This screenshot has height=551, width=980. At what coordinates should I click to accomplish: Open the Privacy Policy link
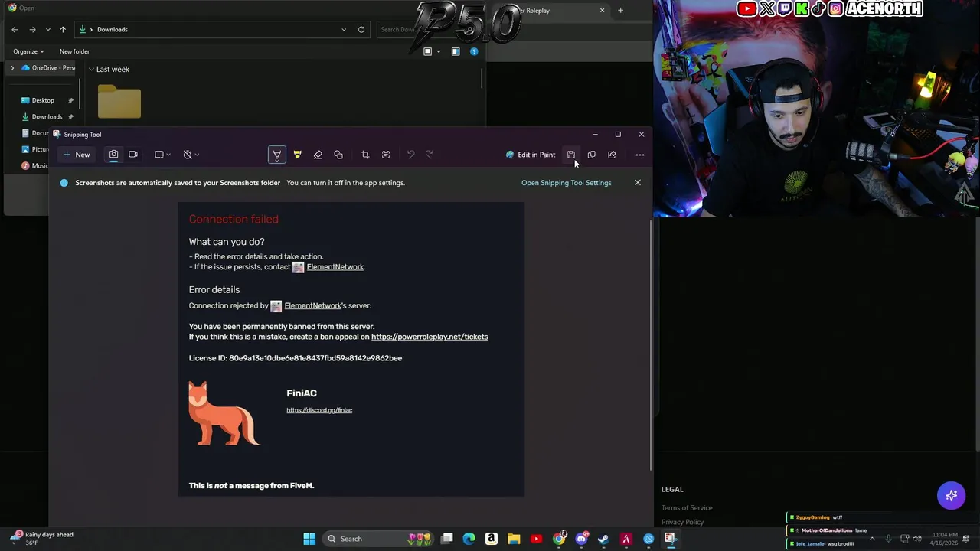coord(682,522)
